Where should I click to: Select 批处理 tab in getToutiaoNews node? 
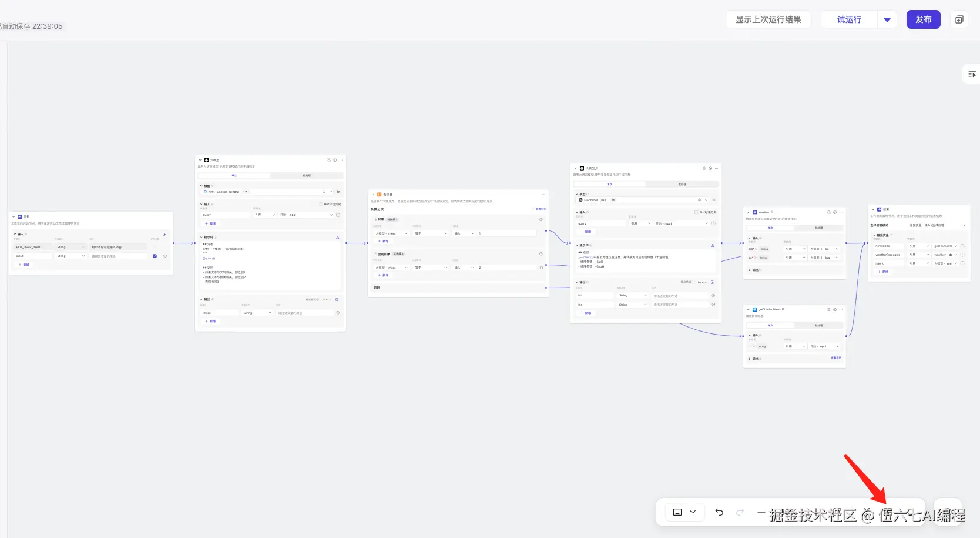point(819,325)
